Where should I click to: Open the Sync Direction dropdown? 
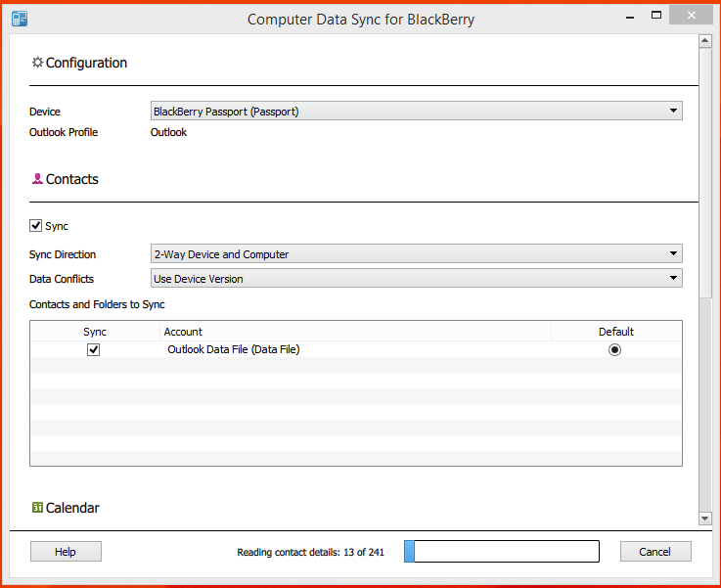coord(416,253)
